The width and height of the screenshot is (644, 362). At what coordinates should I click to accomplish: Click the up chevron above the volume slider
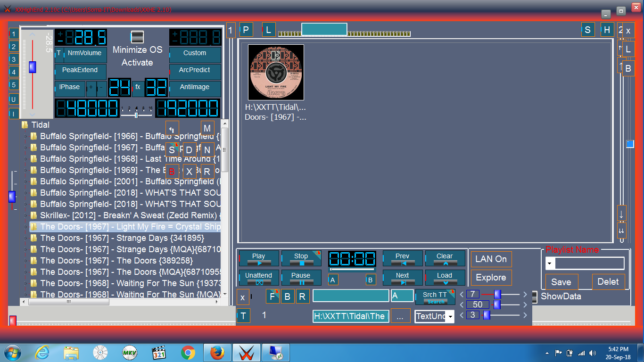pos(32,34)
